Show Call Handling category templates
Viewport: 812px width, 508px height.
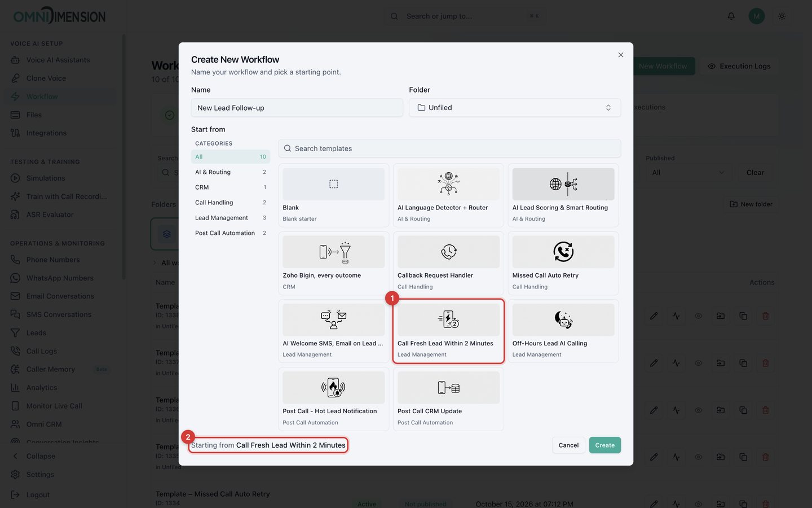point(231,203)
